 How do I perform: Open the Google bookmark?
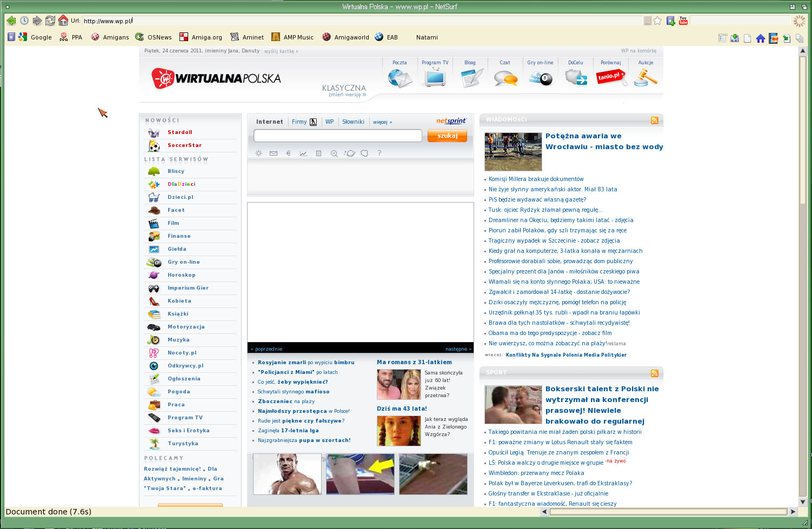point(35,37)
